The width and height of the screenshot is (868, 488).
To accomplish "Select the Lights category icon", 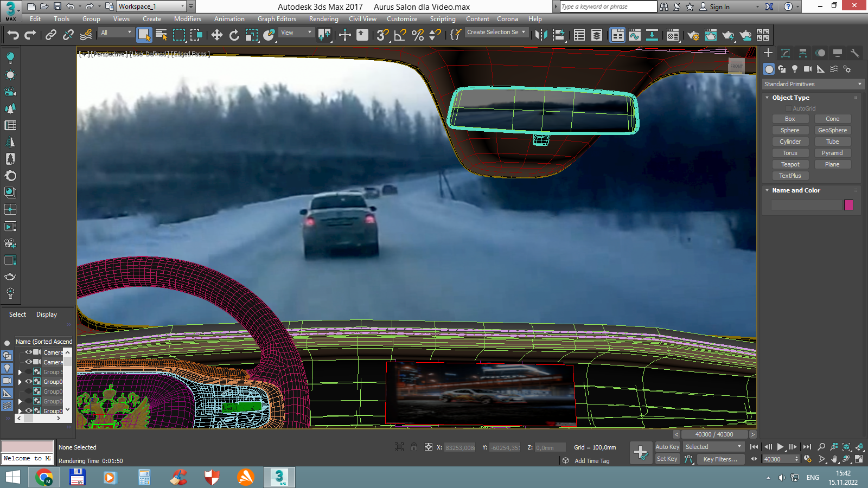I will tap(795, 69).
